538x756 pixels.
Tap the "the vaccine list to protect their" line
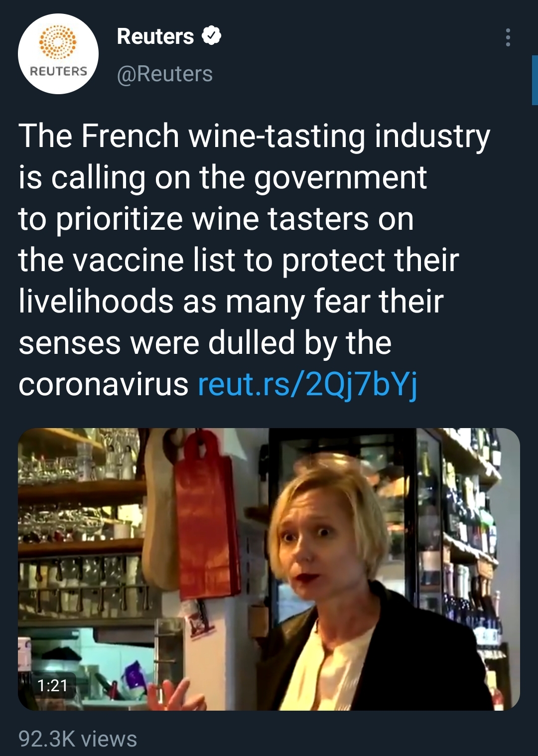point(238,260)
